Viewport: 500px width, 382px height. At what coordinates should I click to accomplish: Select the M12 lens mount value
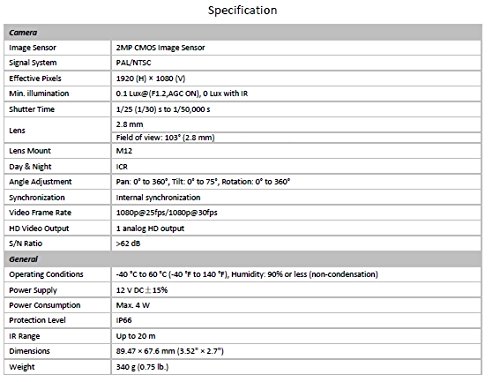click(x=124, y=151)
